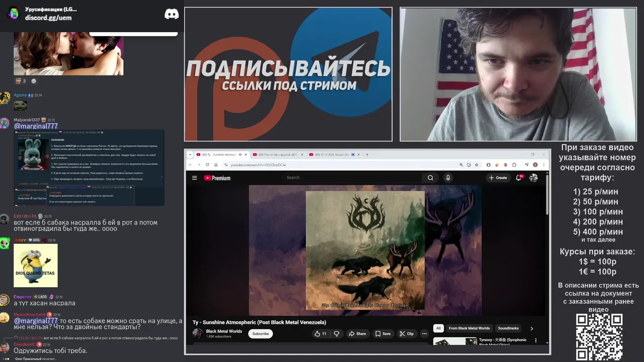Mute the Sunshine Atmospheric tab audio
Image resolution: width=644 pixels, height=362 pixels.
[240, 154]
